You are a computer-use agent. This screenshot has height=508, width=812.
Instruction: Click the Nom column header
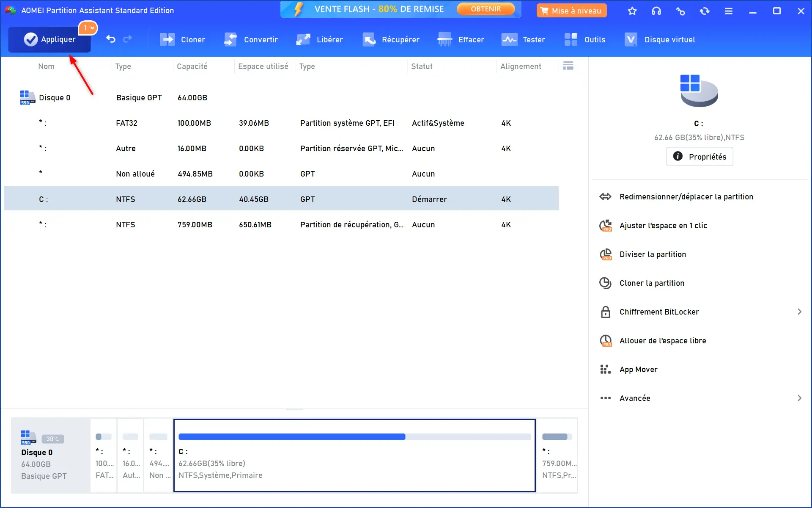46,66
